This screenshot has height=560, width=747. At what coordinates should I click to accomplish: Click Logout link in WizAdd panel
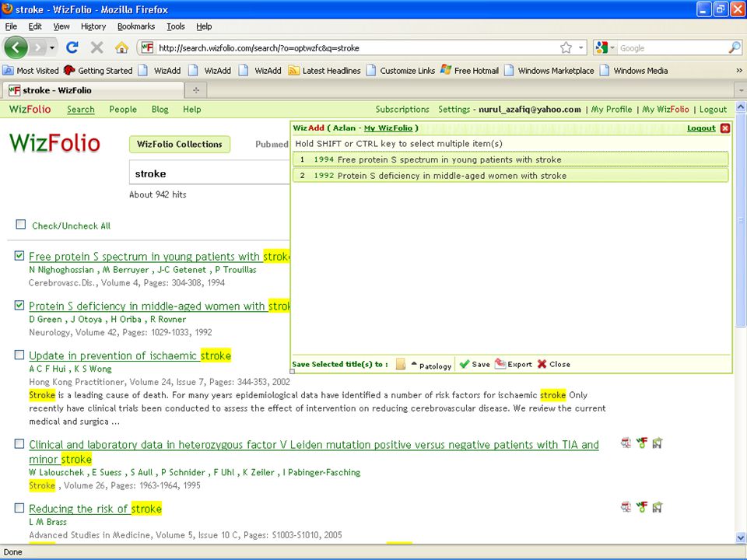coord(701,128)
